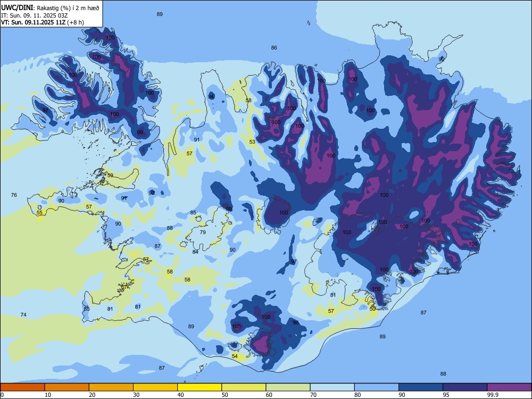Select the '53' humidity value on the map
Image resolution: width=532 pixels, height=399 pixels.
point(252,142)
